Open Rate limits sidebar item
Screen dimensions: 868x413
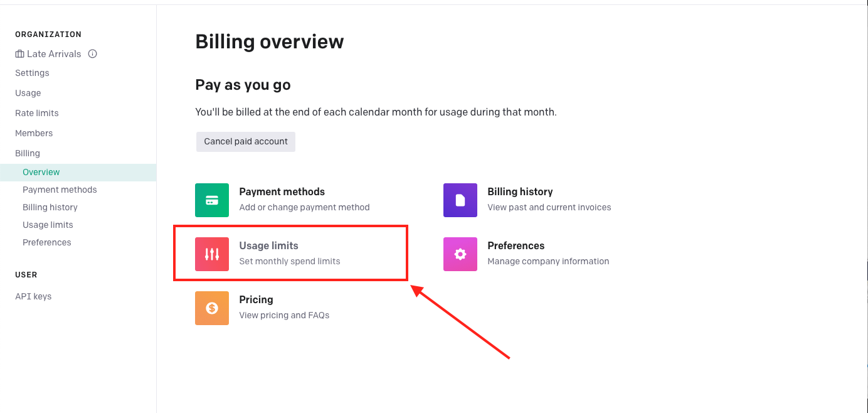pyautogui.click(x=37, y=113)
